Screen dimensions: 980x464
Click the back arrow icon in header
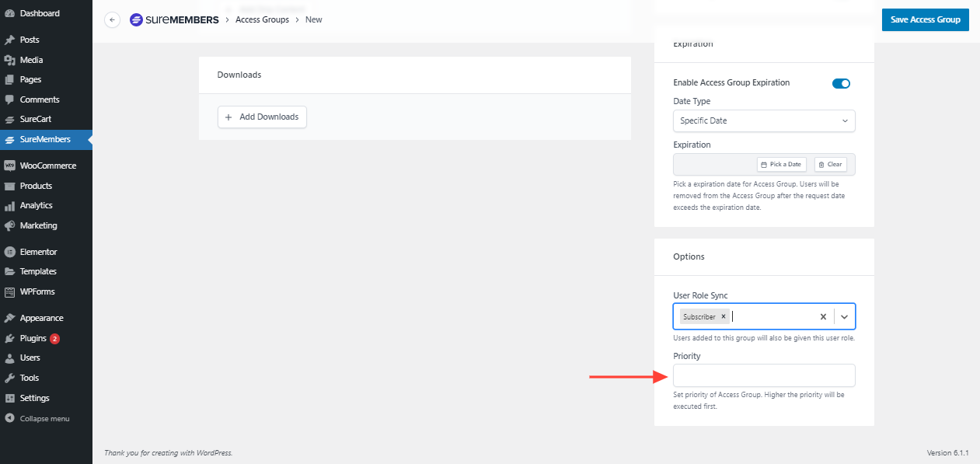coord(112,20)
